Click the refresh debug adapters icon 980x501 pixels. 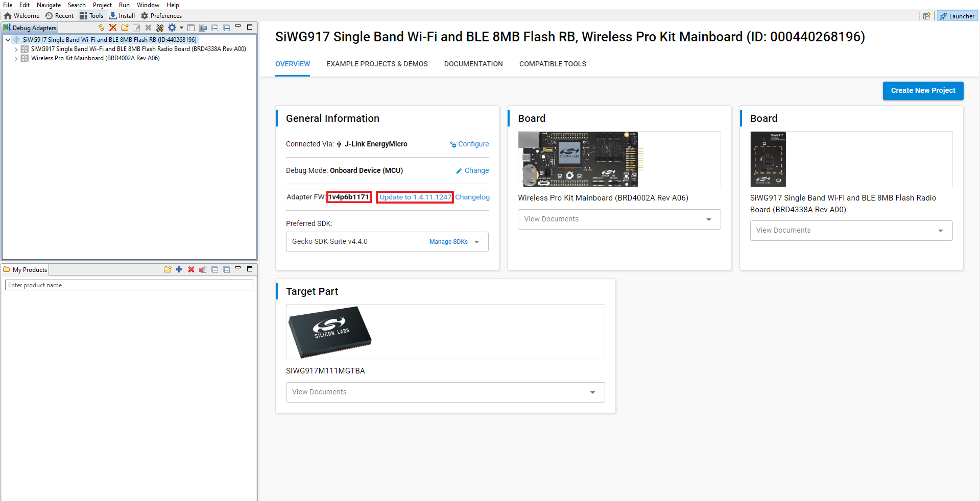[101, 28]
